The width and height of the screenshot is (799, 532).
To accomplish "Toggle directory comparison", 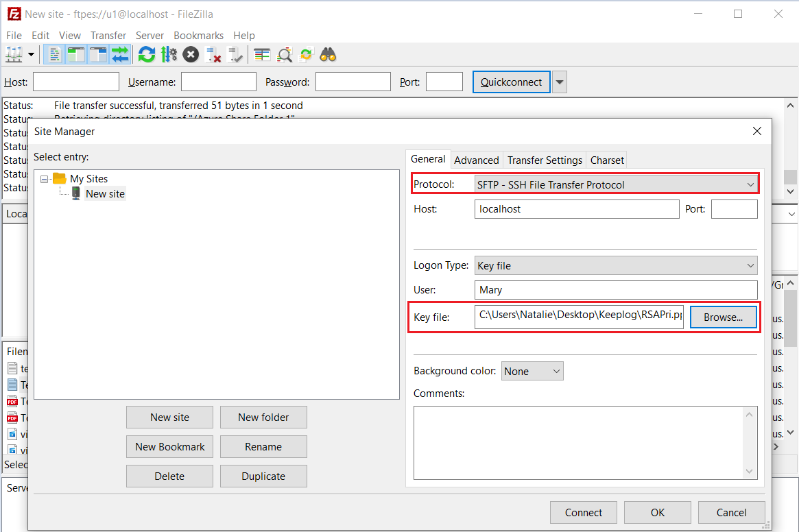I will 285,55.
